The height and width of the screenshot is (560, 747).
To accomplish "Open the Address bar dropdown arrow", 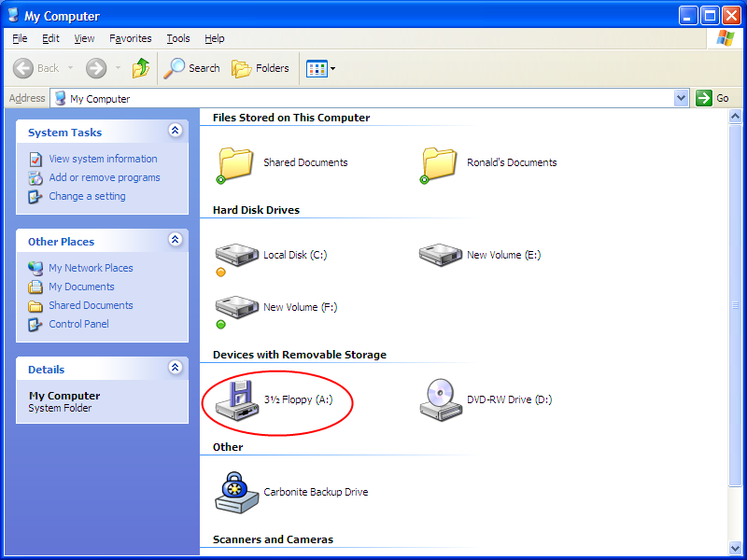I will pyautogui.click(x=682, y=98).
